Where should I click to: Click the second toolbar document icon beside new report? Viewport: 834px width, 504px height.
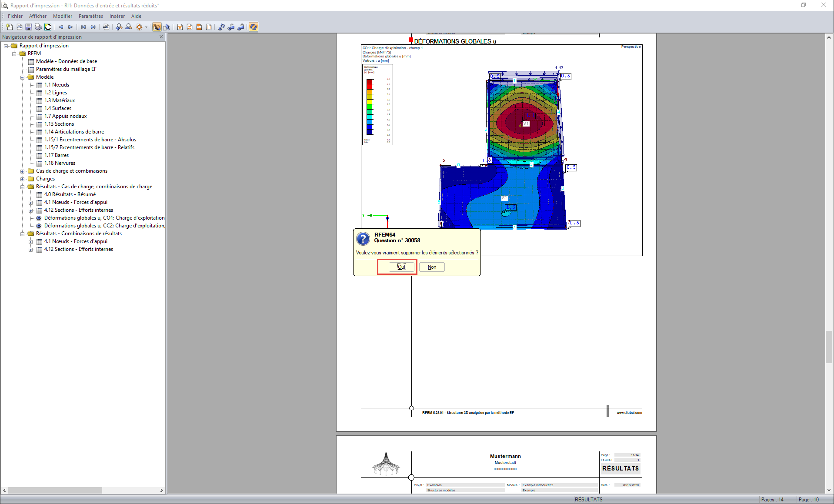point(19,27)
